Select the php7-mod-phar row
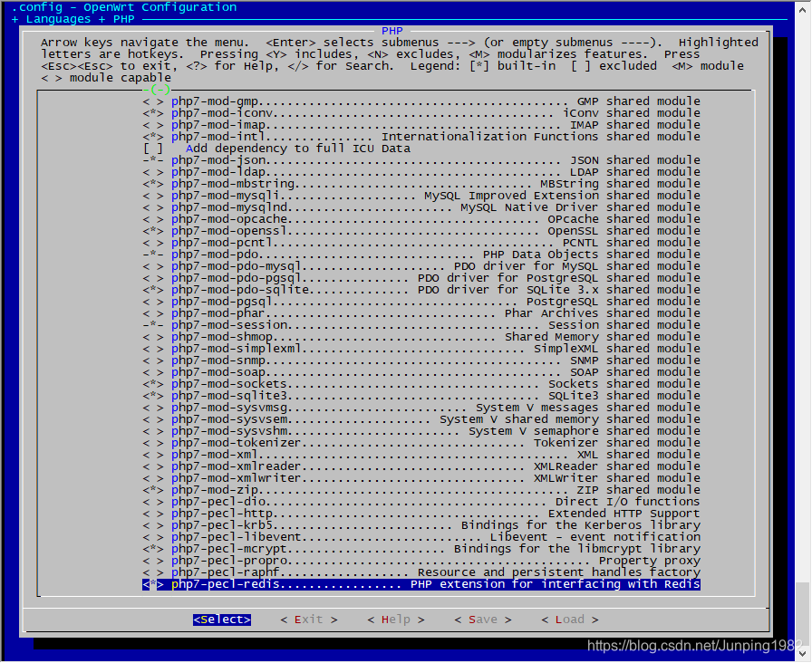 point(421,313)
